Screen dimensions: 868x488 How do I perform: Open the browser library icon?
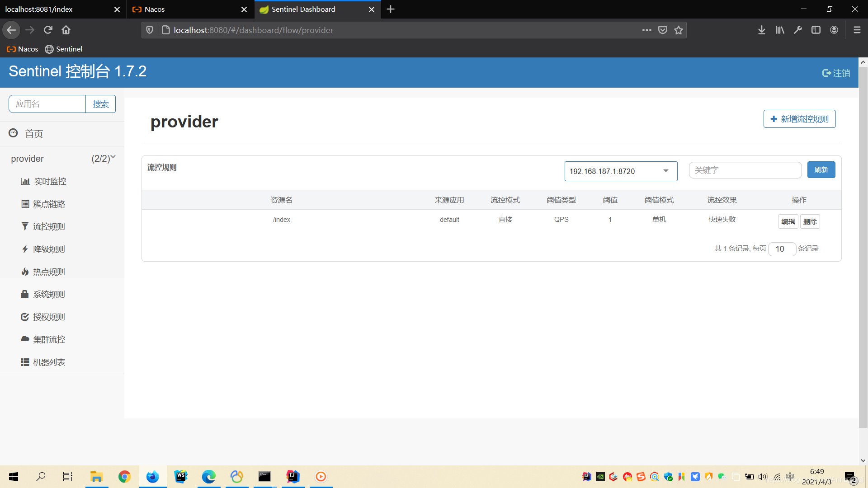click(780, 30)
